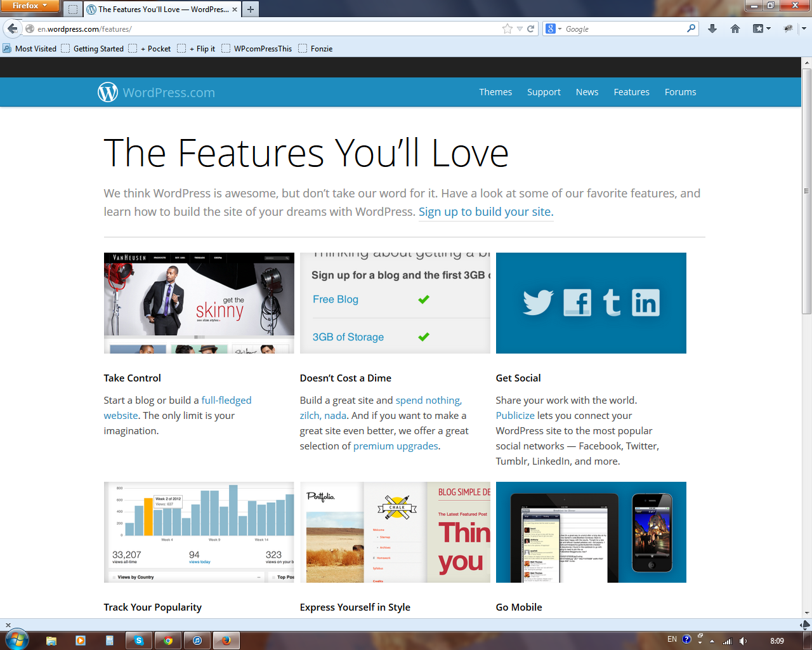The width and height of the screenshot is (812, 650).
Task: Show URL history dropdown arrow in address bar
Action: (x=520, y=29)
